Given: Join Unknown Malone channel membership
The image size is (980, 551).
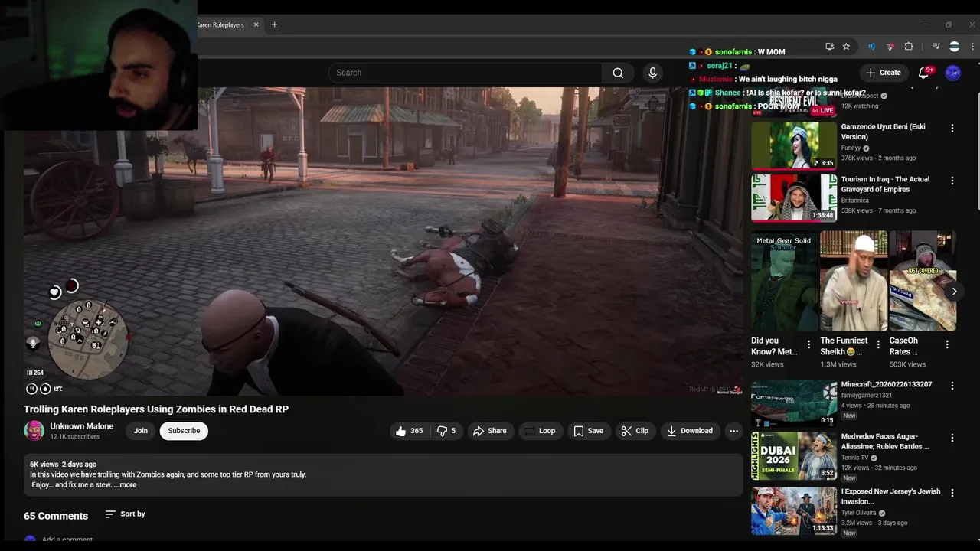Looking at the screenshot, I should coord(141,431).
